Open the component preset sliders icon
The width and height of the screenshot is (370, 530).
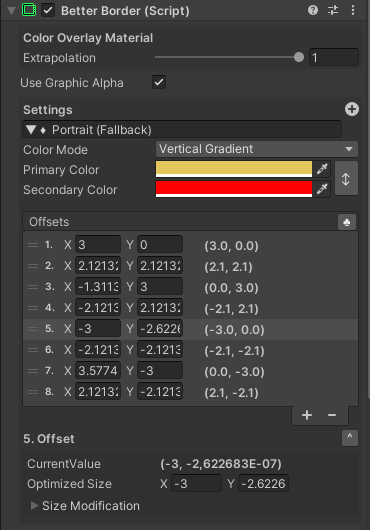(x=333, y=10)
